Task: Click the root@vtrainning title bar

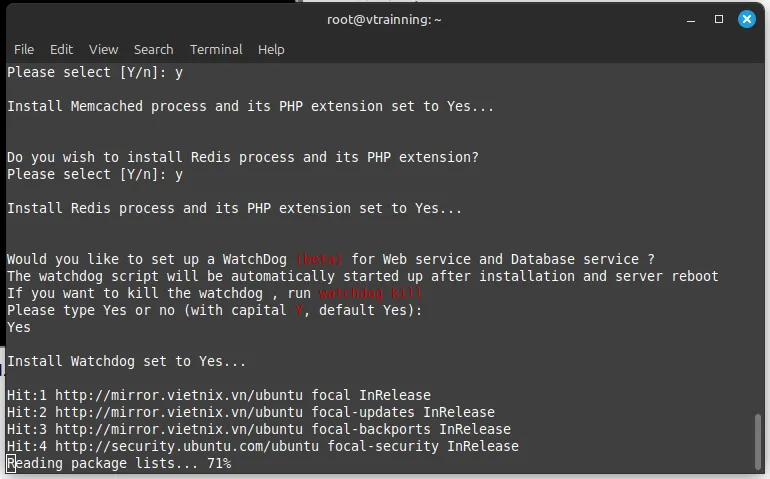Action: [x=384, y=19]
